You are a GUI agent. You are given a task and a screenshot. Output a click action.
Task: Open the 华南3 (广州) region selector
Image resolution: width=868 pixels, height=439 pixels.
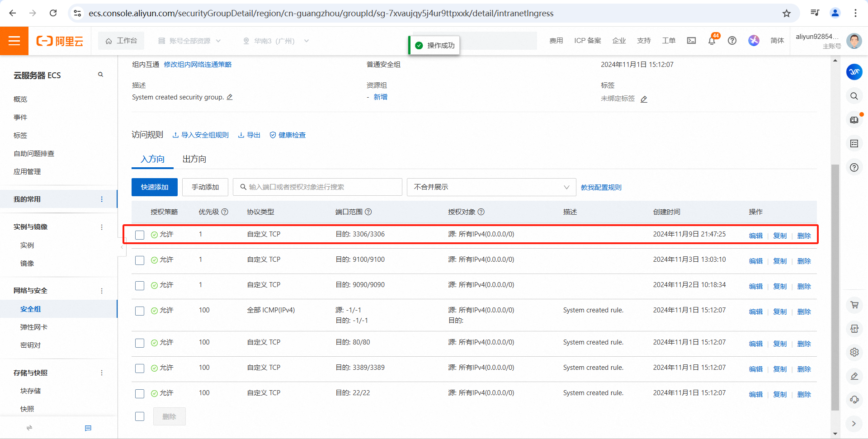point(276,41)
